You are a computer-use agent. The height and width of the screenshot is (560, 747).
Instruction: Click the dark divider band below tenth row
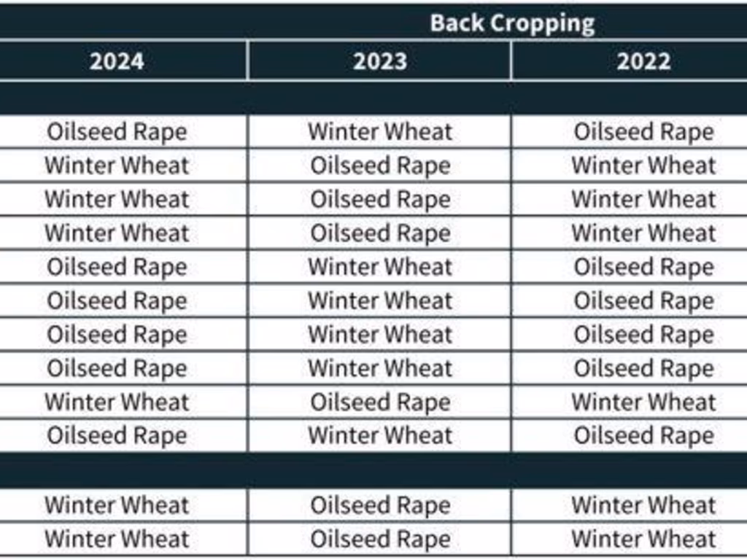point(373,470)
